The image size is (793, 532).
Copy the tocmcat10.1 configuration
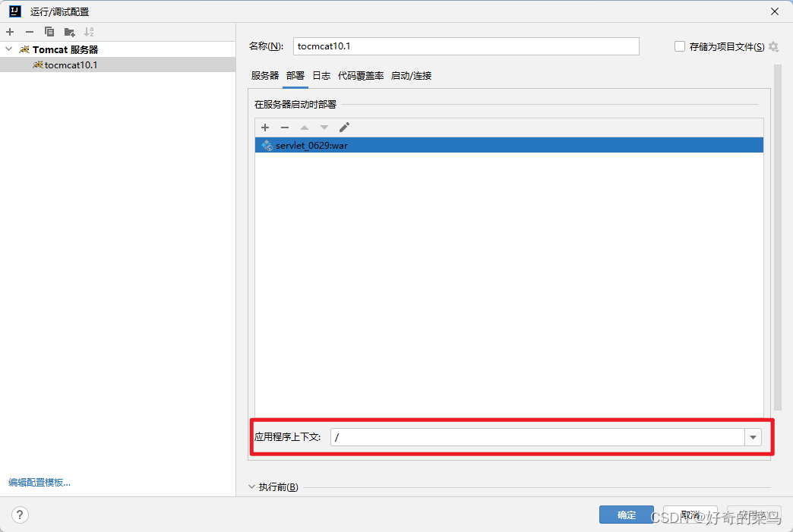coord(47,31)
